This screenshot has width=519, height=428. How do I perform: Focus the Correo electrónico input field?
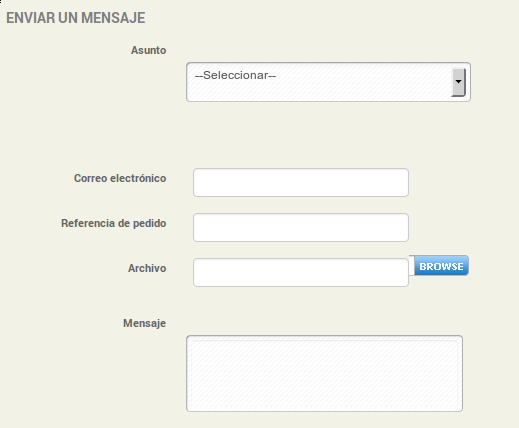(301, 183)
